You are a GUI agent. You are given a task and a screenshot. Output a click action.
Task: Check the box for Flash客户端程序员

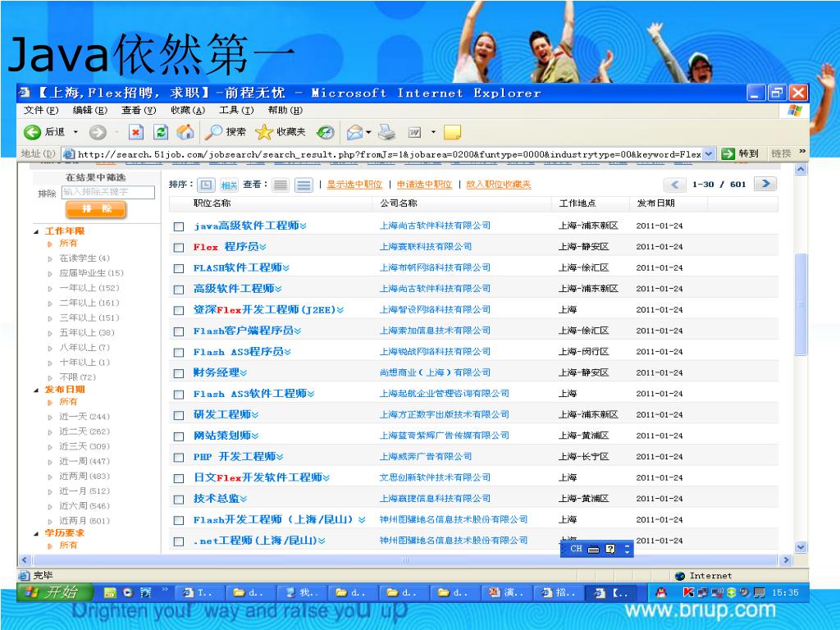pyautogui.click(x=179, y=331)
